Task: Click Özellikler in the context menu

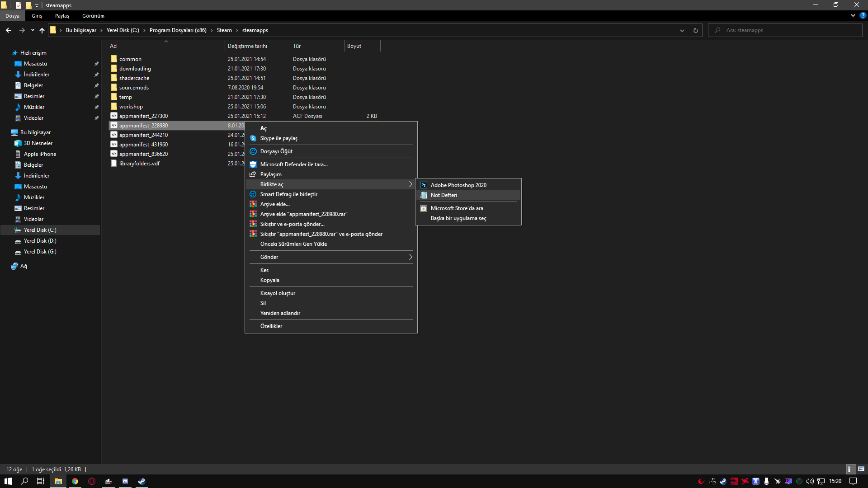Action: pos(271,326)
